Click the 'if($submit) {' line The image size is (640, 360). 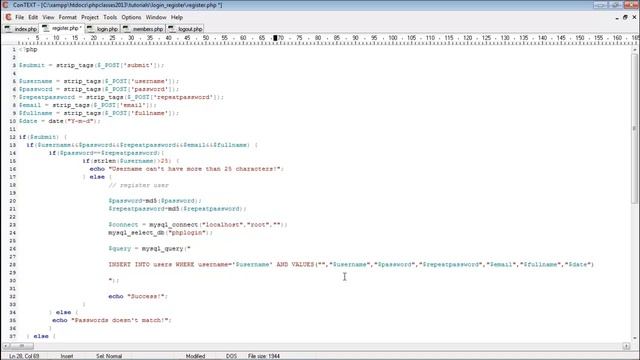(43, 137)
